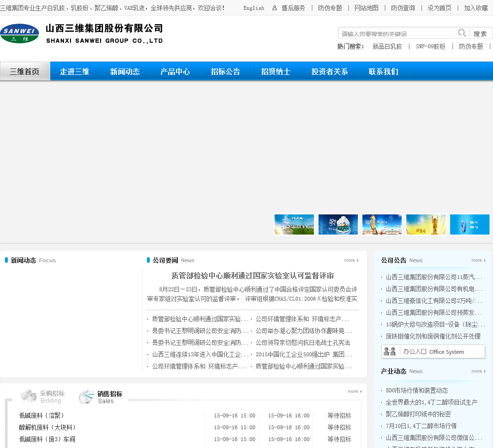
Task: Open 'more' in the bidding list panel
Action: (354, 391)
